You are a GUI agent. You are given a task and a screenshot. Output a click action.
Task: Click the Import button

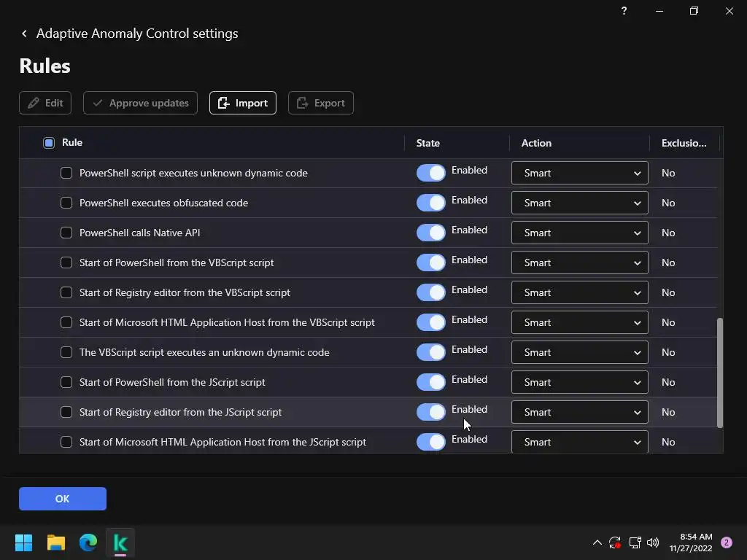(x=242, y=103)
